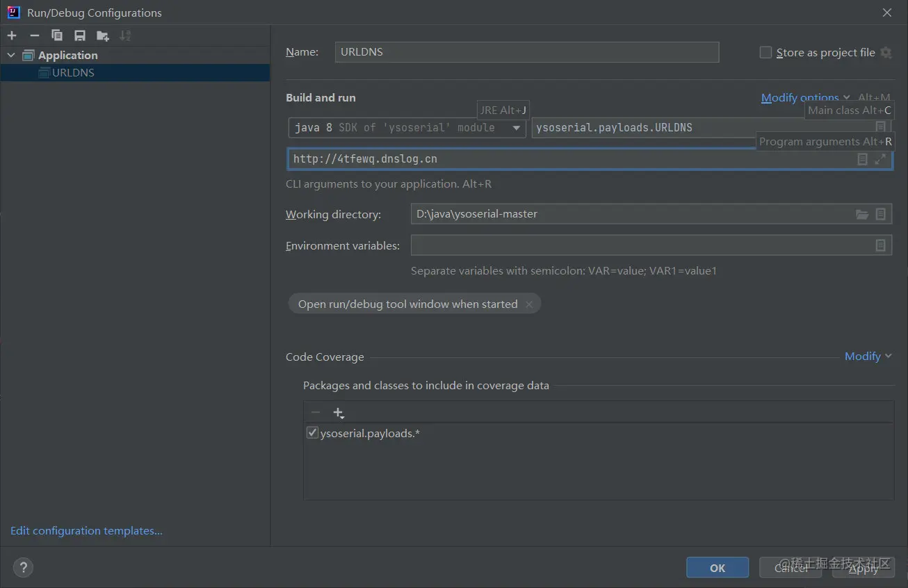Open help with the question mark button
The height and width of the screenshot is (588, 908).
[x=23, y=568]
